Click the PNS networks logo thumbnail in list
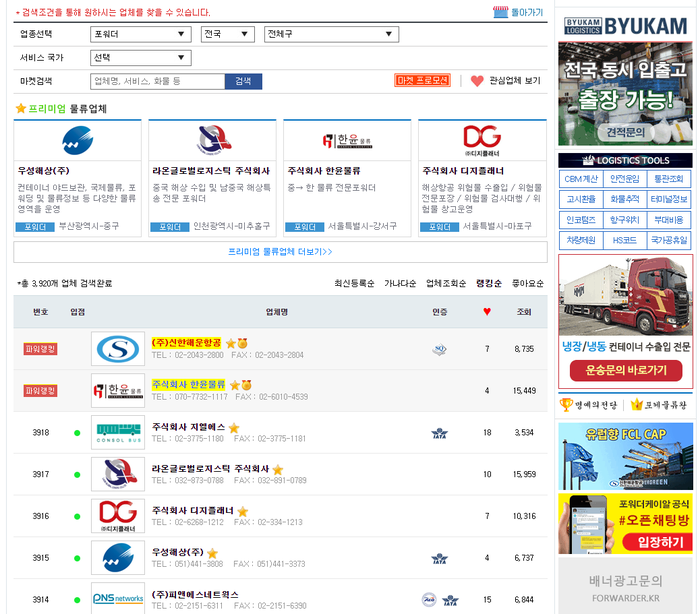This screenshot has width=700, height=614. [118, 599]
